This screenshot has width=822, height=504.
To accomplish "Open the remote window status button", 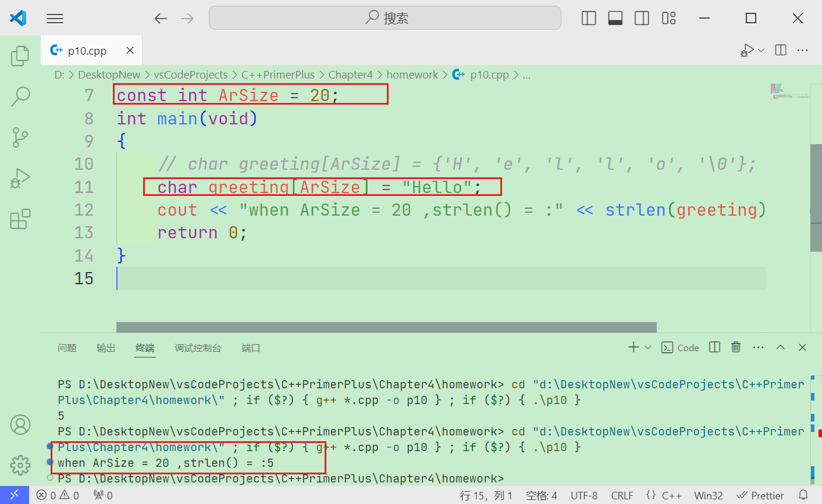I will (14, 495).
